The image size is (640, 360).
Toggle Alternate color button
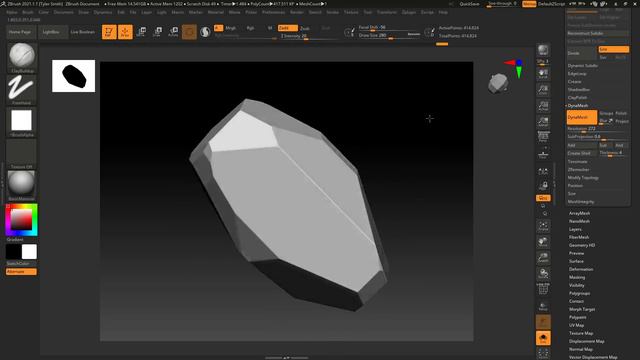point(21,272)
